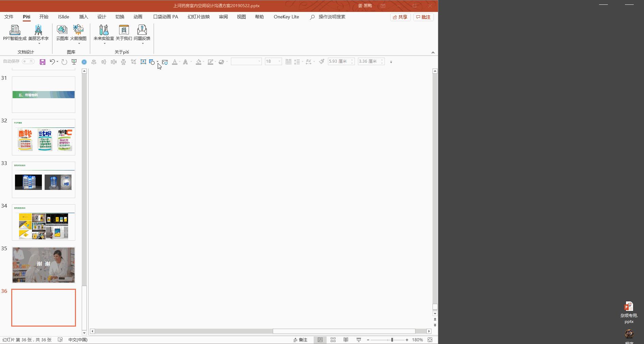Image resolution: width=644 pixels, height=344 pixels.
Task: Open 云图库 cloud image library
Action: (x=62, y=33)
